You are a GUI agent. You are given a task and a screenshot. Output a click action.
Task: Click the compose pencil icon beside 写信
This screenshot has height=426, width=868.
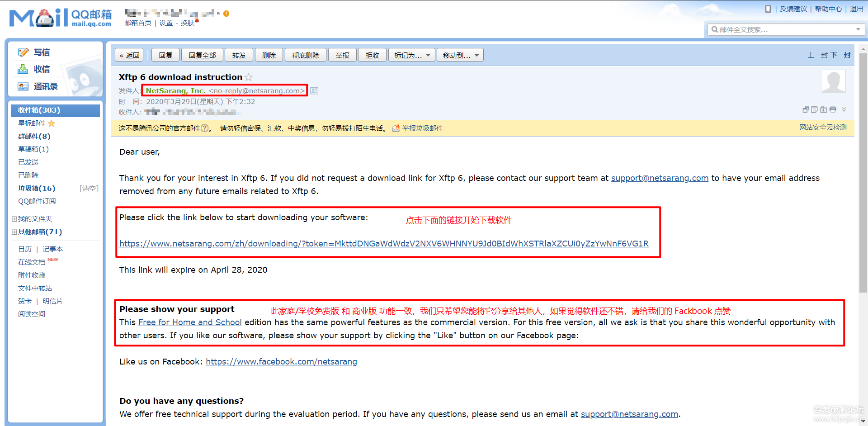(x=23, y=52)
